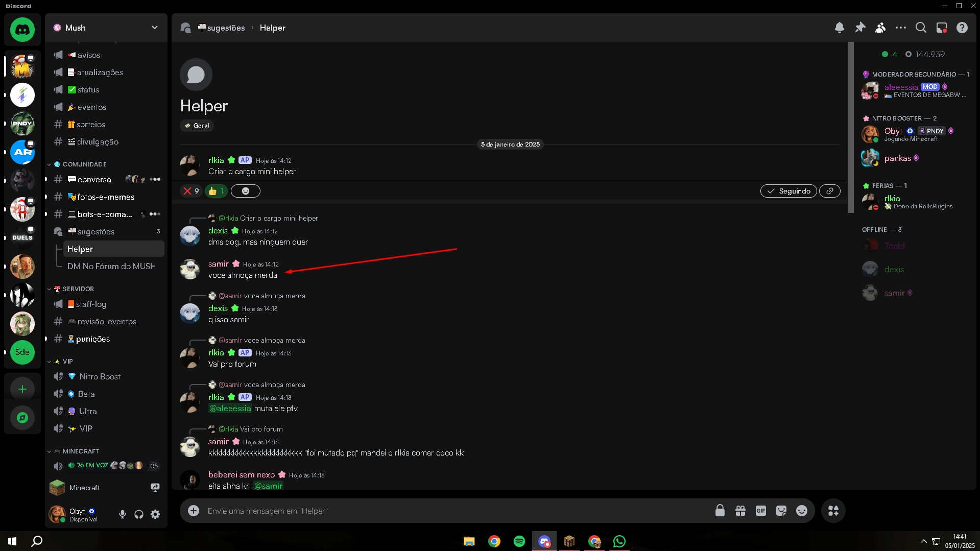Click the @samir mention in beberei's message

(269, 486)
